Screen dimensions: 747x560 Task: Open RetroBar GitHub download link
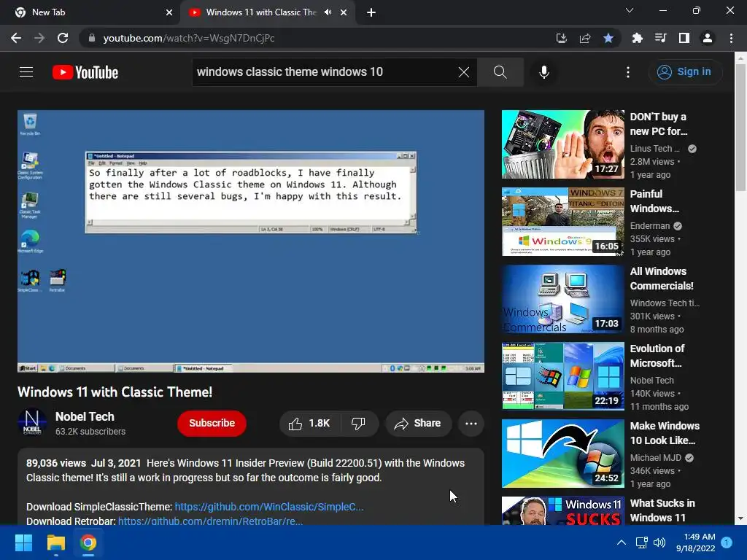pos(210,521)
